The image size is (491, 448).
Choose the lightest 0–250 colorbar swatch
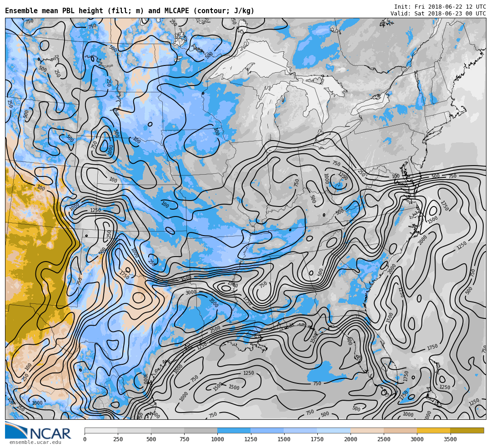101,430
